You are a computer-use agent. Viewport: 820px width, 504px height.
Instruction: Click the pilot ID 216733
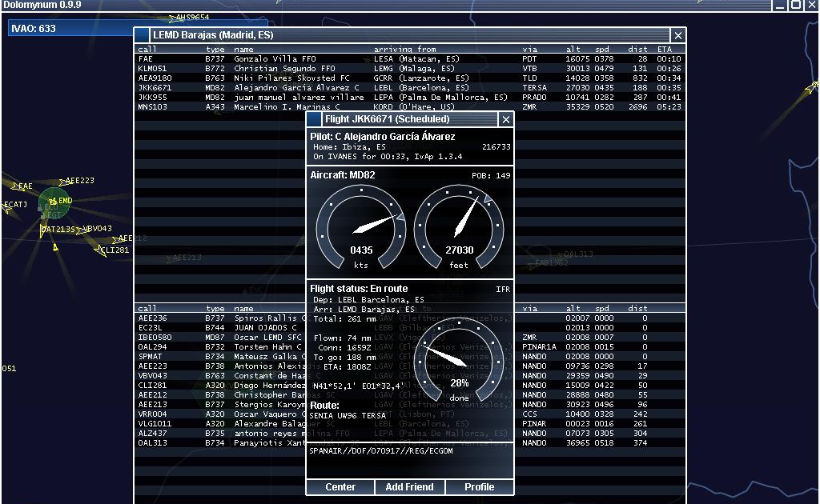(x=496, y=146)
